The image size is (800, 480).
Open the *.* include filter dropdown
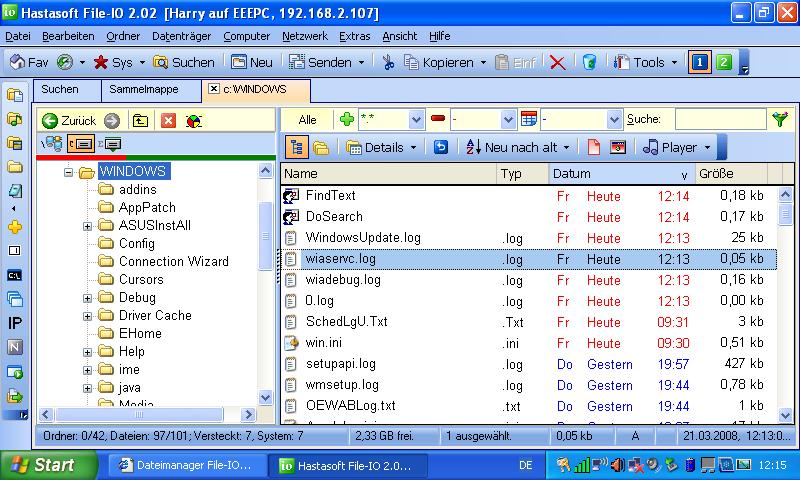pyautogui.click(x=416, y=120)
